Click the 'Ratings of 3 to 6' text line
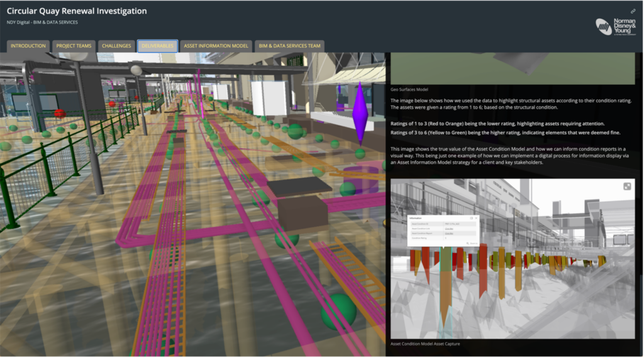644x358 pixels. click(x=505, y=133)
